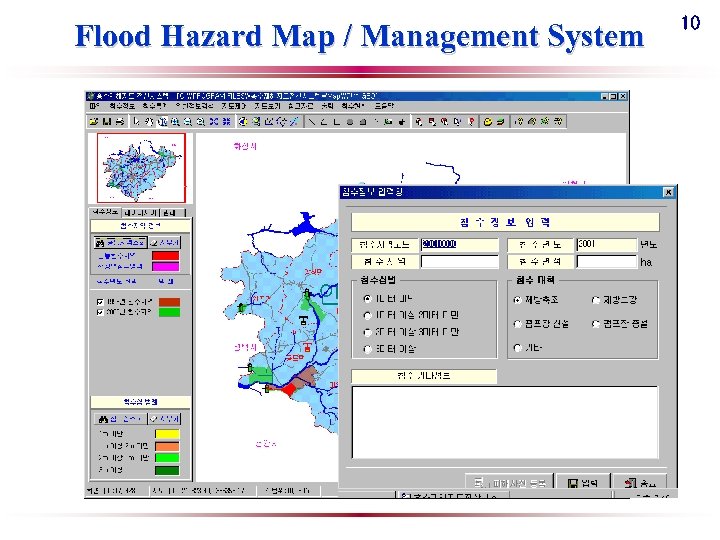Select the first radio option in the left dialog group
Image resolution: width=720 pixels, height=540 pixels.
[367, 298]
